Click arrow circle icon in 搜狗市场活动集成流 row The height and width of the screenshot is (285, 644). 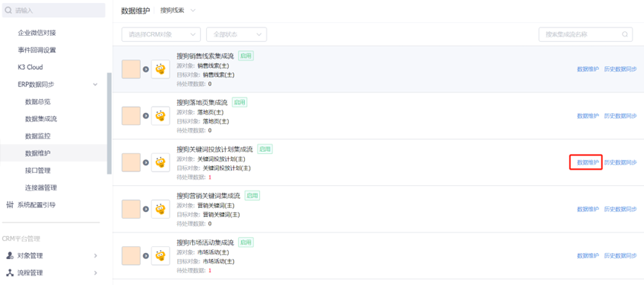(x=146, y=256)
